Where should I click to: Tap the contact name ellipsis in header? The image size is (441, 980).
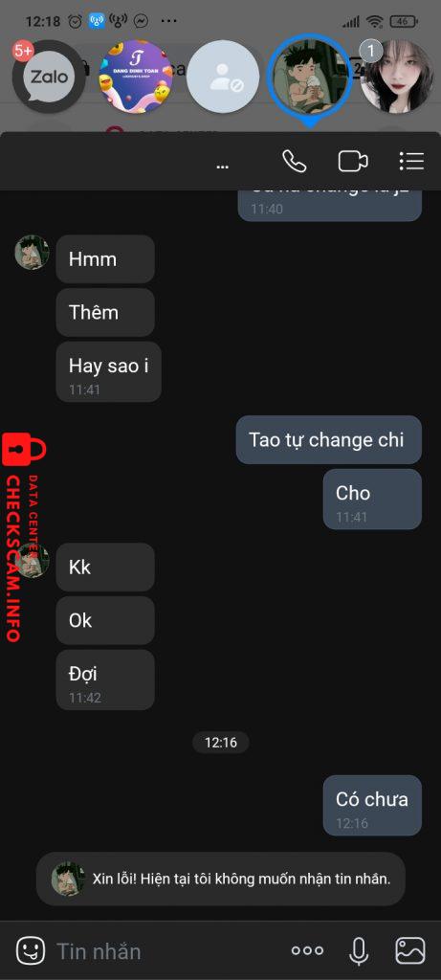(222, 167)
